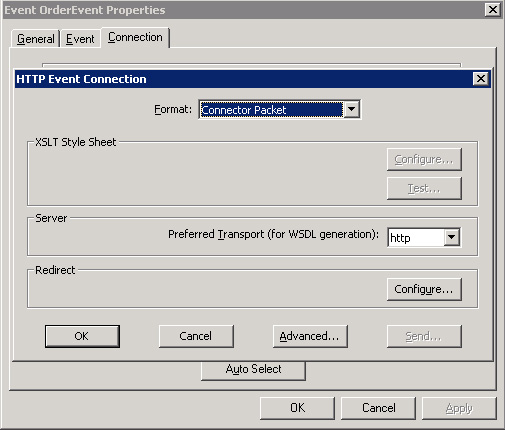Select the Connection tab

135,37
